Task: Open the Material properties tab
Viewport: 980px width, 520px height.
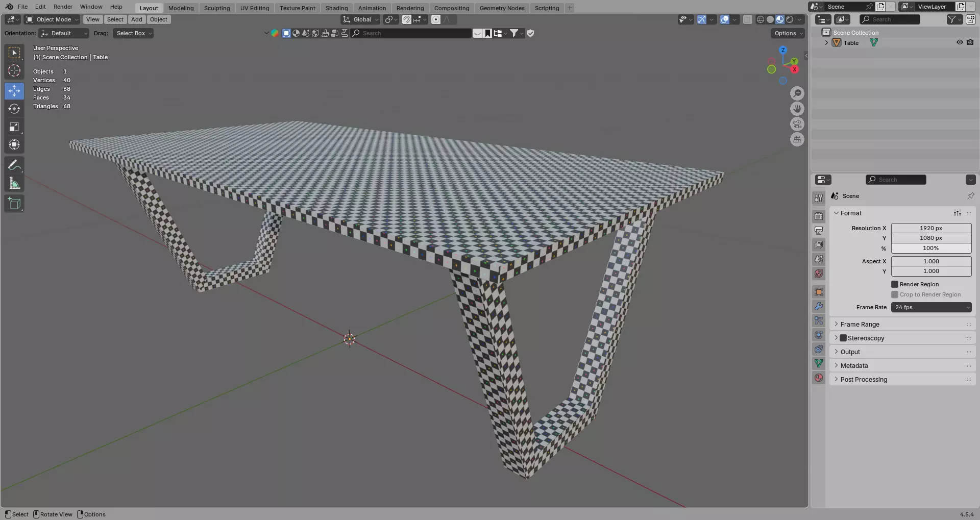Action: pyautogui.click(x=819, y=378)
